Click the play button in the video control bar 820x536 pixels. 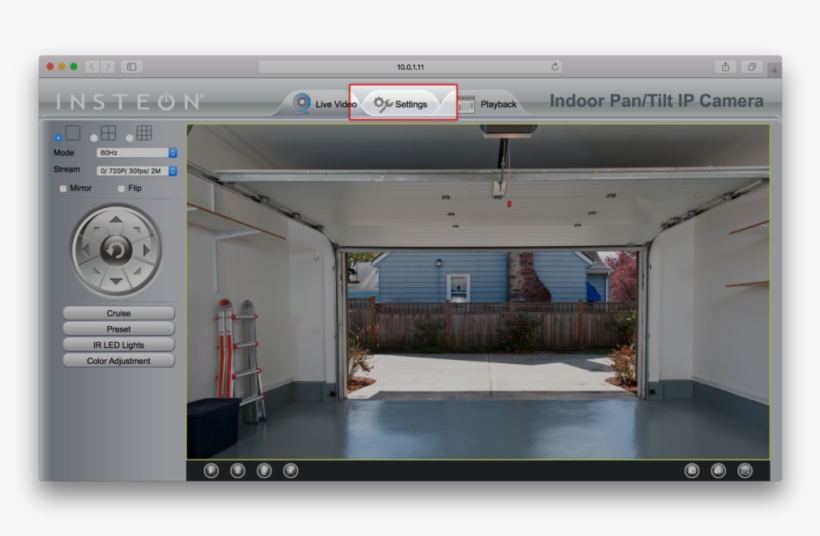[211, 471]
